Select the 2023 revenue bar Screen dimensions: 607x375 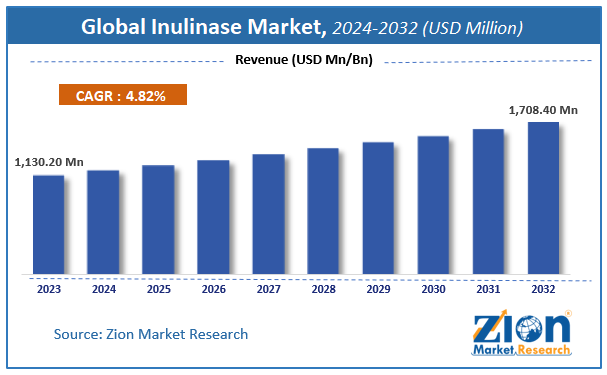(x=48, y=224)
